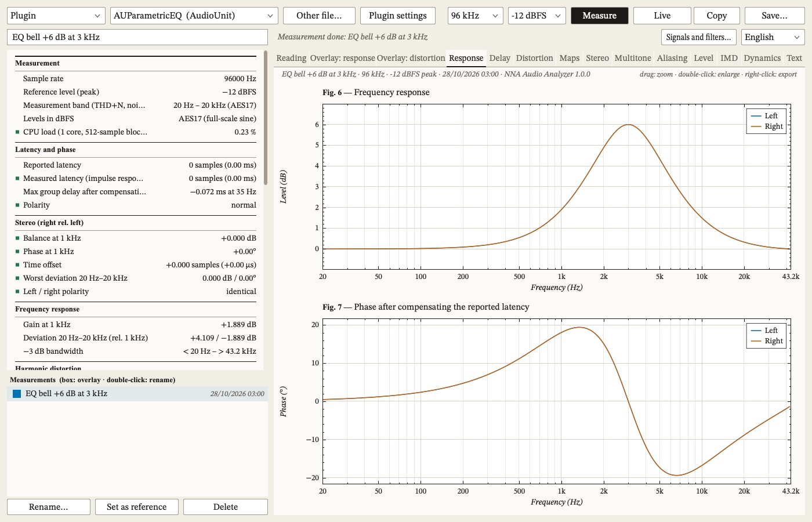Click the Right legend entry in Fig. 7
This screenshot has height=522, width=812.
point(767,341)
